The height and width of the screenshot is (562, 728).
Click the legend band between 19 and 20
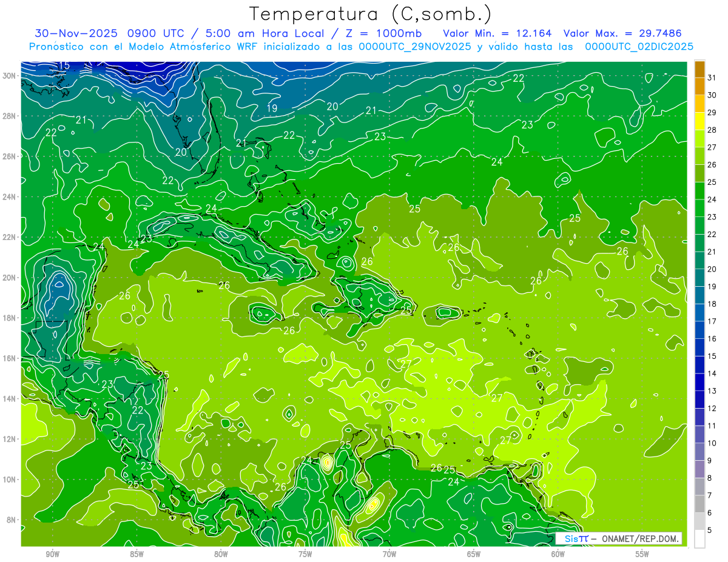pos(700,278)
